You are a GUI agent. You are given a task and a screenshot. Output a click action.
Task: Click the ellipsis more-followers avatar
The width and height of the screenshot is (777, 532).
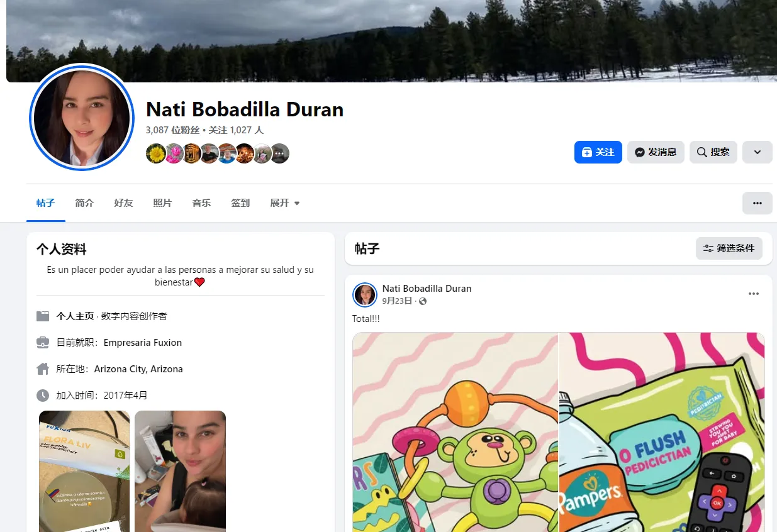[x=279, y=153]
